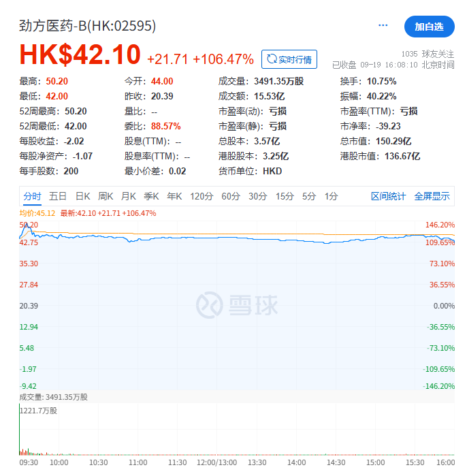Image resolution: width=467 pixels, height=476 pixels.
Task: Click the 每股收益 value -2.02
Action: point(74,141)
